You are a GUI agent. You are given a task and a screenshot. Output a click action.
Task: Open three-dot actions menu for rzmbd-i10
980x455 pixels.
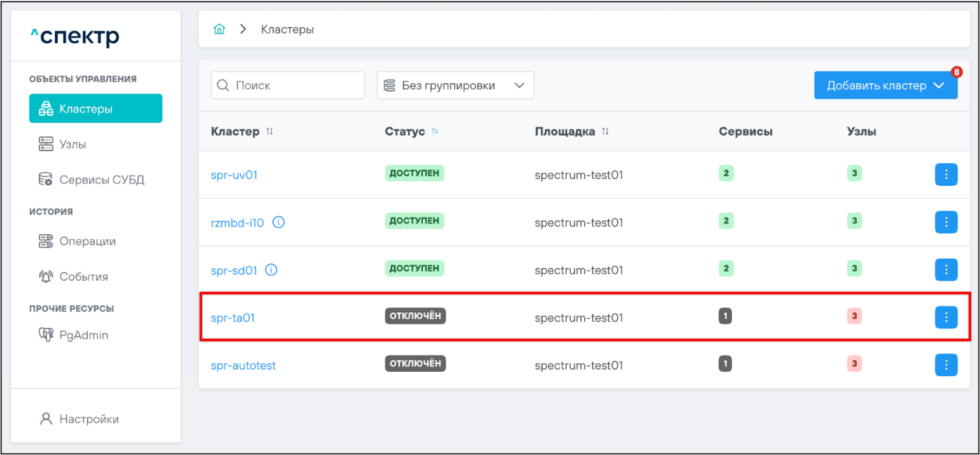coord(946,222)
